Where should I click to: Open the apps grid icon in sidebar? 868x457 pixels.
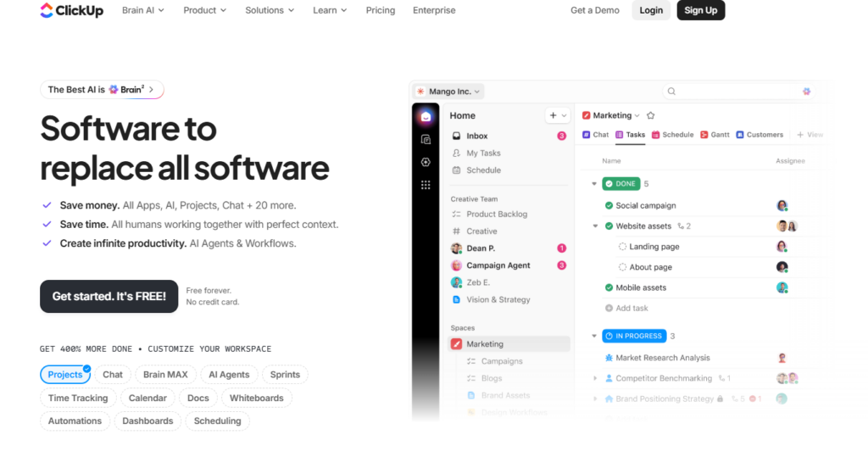[426, 185]
